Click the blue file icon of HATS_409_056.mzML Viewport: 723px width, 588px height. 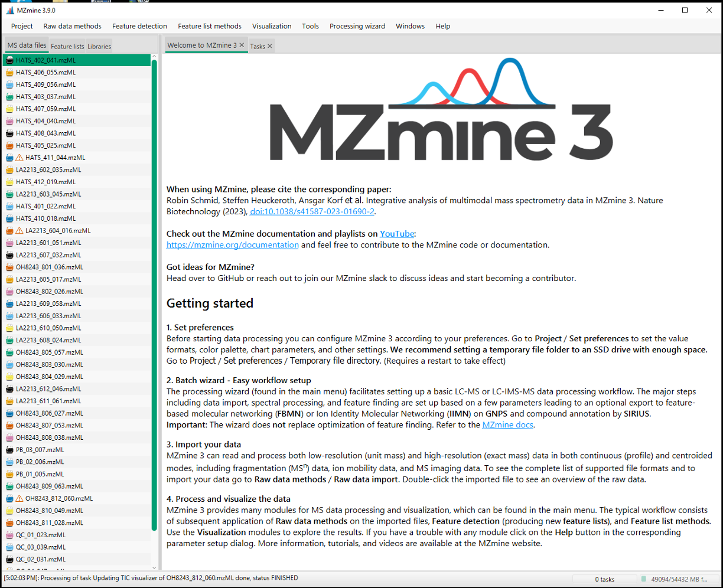(9, 84)
